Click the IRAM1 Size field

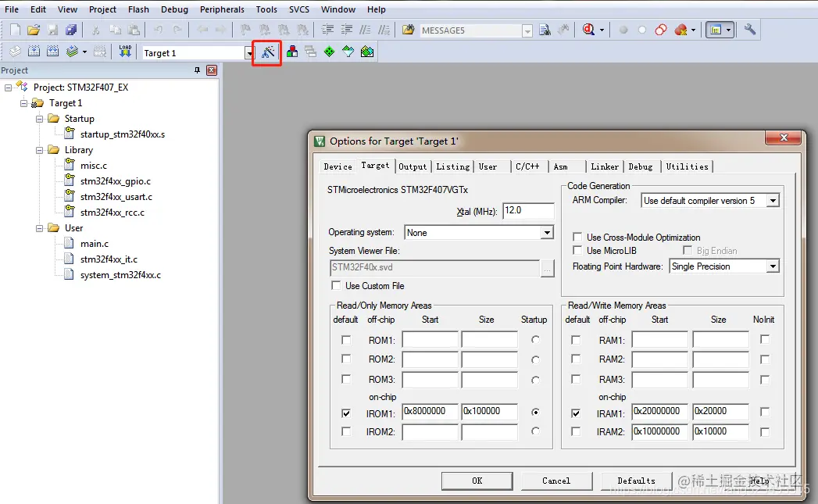tap(720, 411)
